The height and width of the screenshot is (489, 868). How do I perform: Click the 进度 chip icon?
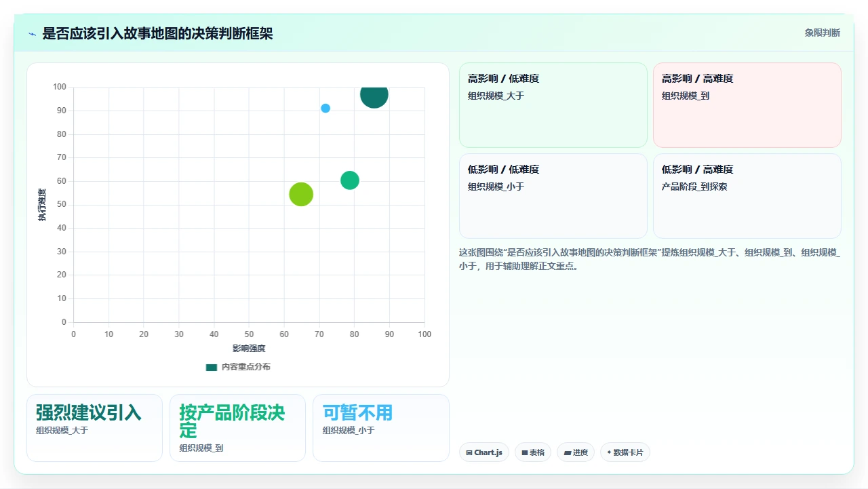click(x=568, y=452)
